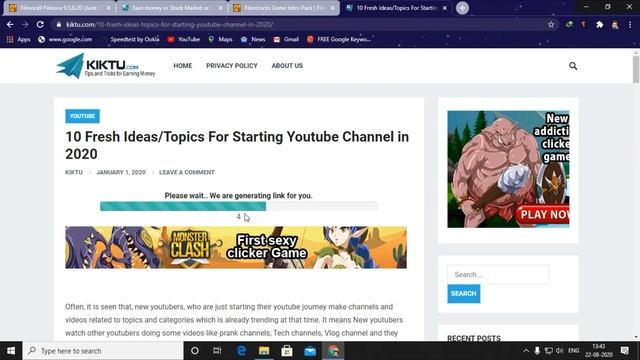Reload the page with the refresh icon
The height and width of the screenshot is (360, 640).
coord(40,24)
